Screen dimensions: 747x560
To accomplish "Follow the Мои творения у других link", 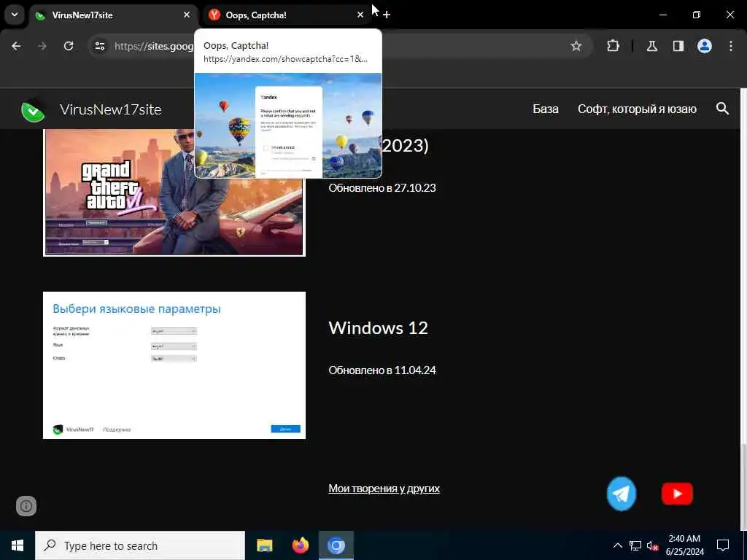I will pos(384,488).
